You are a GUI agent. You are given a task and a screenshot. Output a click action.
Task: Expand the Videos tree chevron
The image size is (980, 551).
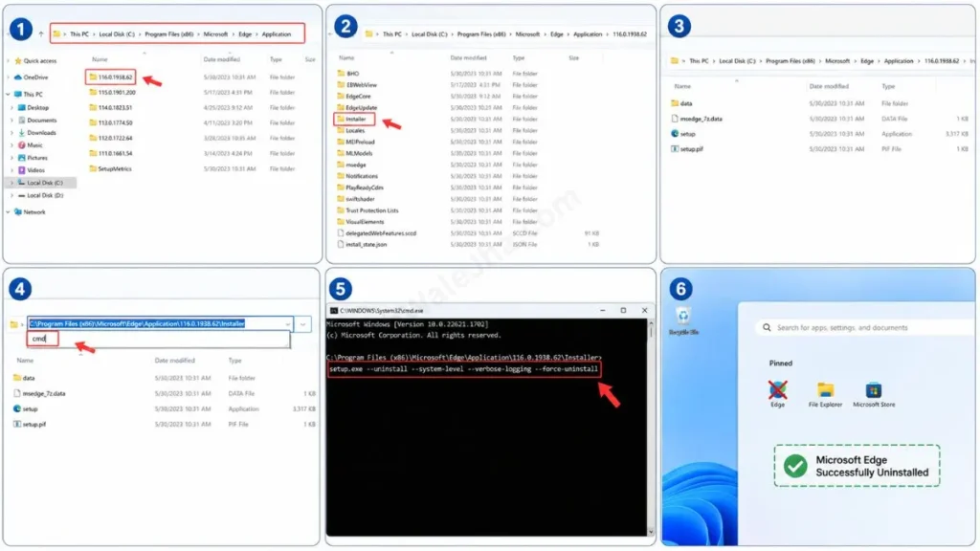[x=12, y=170]
